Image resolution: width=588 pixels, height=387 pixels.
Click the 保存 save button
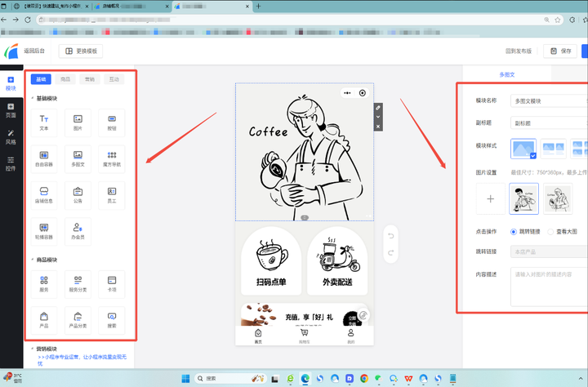point(560,51)
